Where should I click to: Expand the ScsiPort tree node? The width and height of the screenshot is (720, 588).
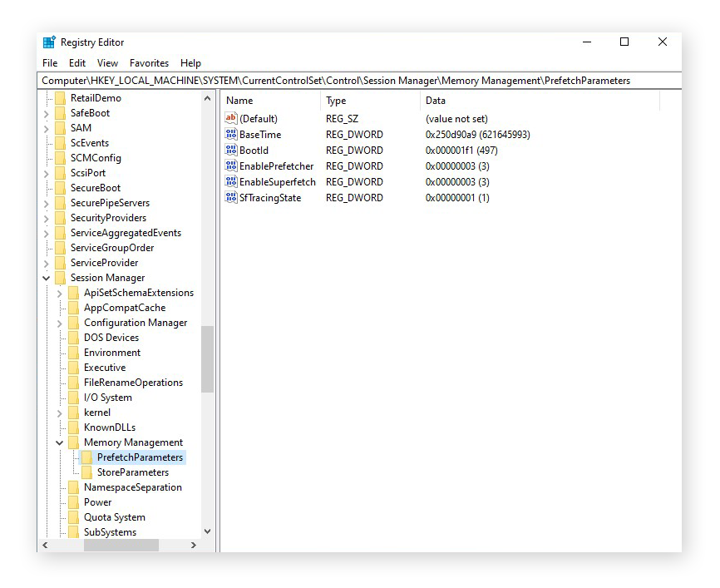point(46,174)
